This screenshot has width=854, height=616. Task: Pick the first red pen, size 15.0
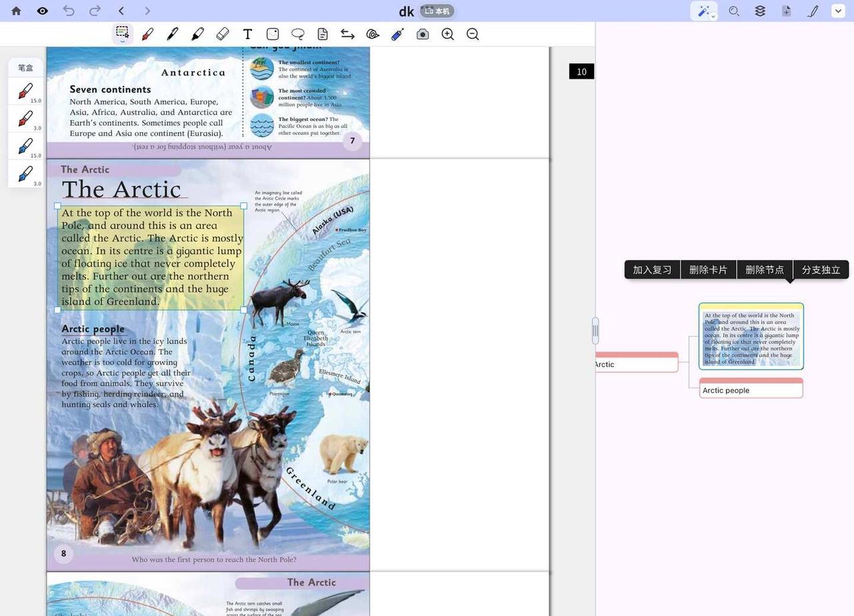coord(25,91)
